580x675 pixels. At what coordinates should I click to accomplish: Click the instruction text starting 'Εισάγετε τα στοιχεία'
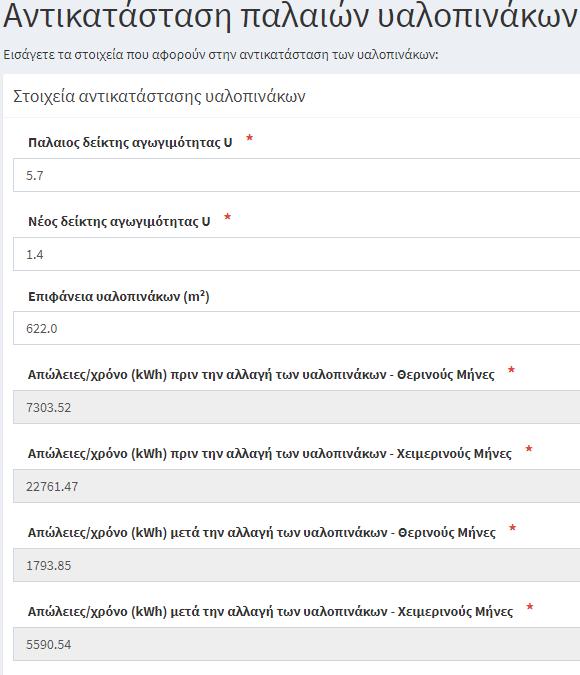221,55
